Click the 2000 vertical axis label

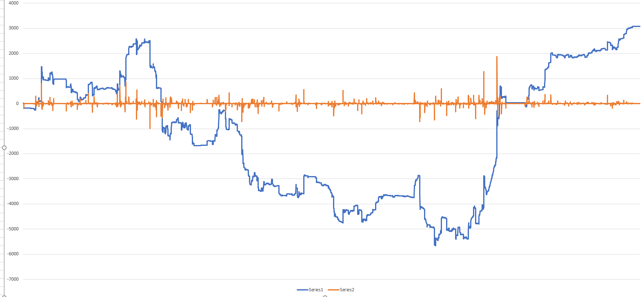click(x=13, y=53)
